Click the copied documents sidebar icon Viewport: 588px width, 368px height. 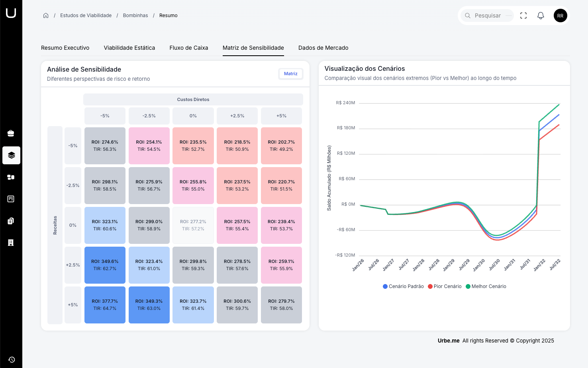click(11, 221)
